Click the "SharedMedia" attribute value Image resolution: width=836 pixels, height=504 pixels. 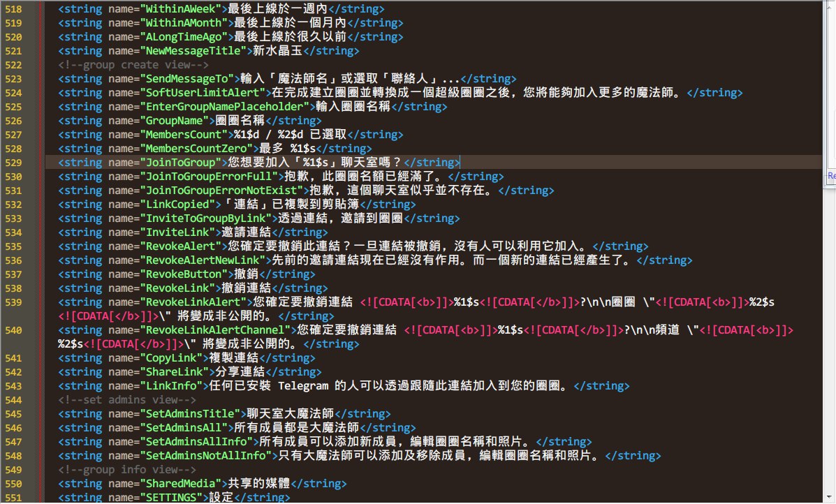[181, 483]
